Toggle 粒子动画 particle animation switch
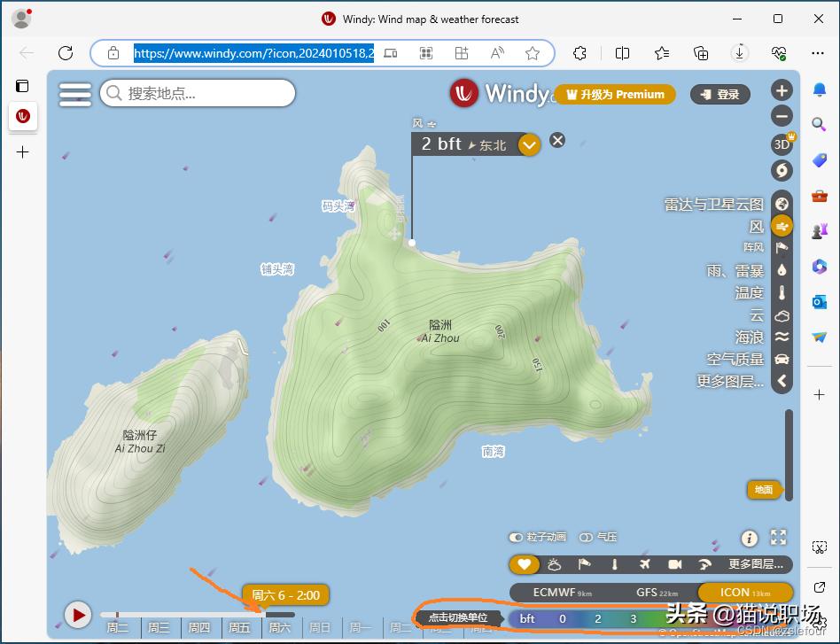 pyautogui.click(x=515, y=537)
